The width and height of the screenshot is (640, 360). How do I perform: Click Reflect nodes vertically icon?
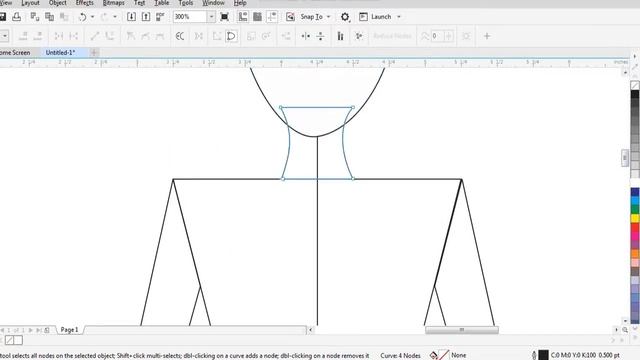320,36
